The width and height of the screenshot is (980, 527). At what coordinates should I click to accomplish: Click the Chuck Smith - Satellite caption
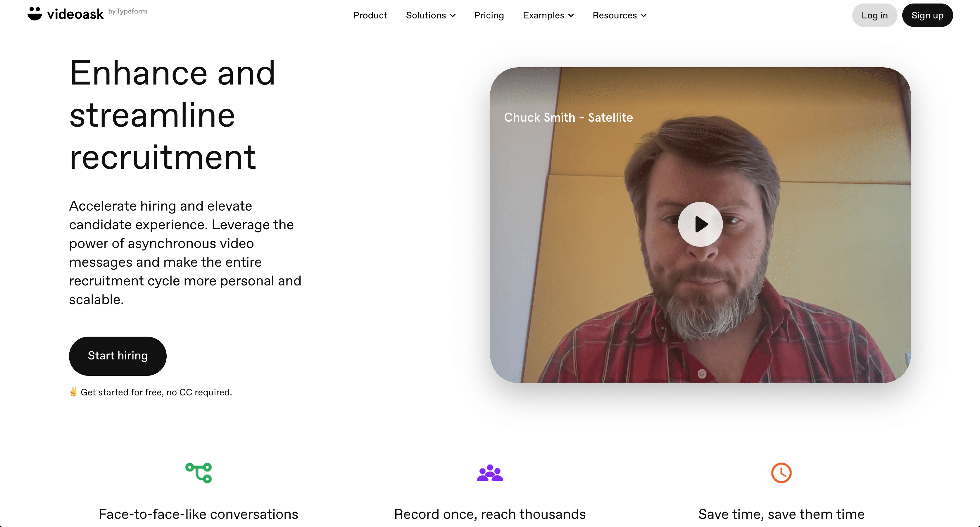pos(568,117)
